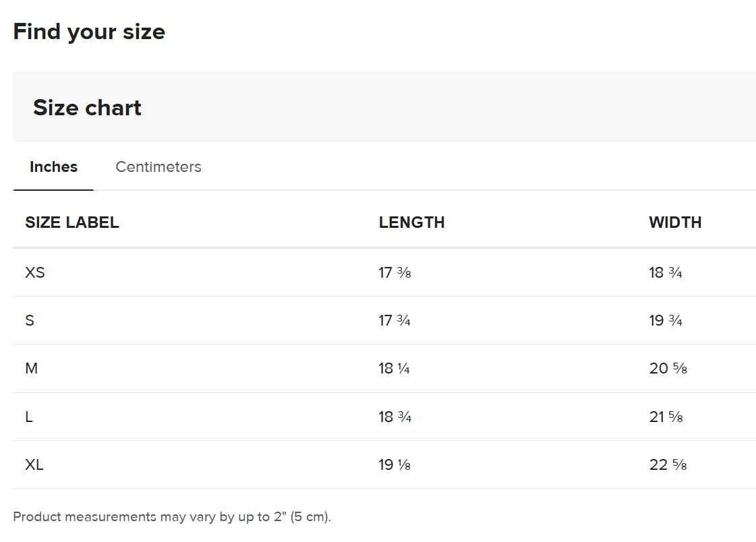Click the XS width value 18 ¾

pyautogui.click(x=666, y=273)
